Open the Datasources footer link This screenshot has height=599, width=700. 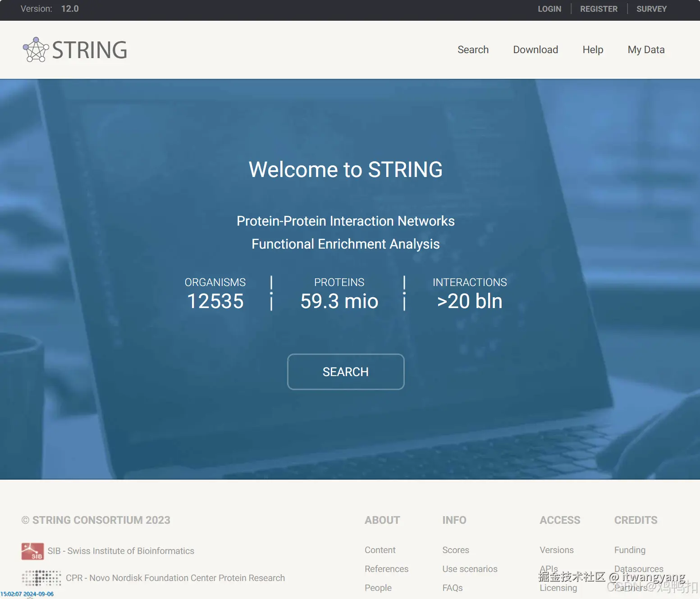(639, 569)
